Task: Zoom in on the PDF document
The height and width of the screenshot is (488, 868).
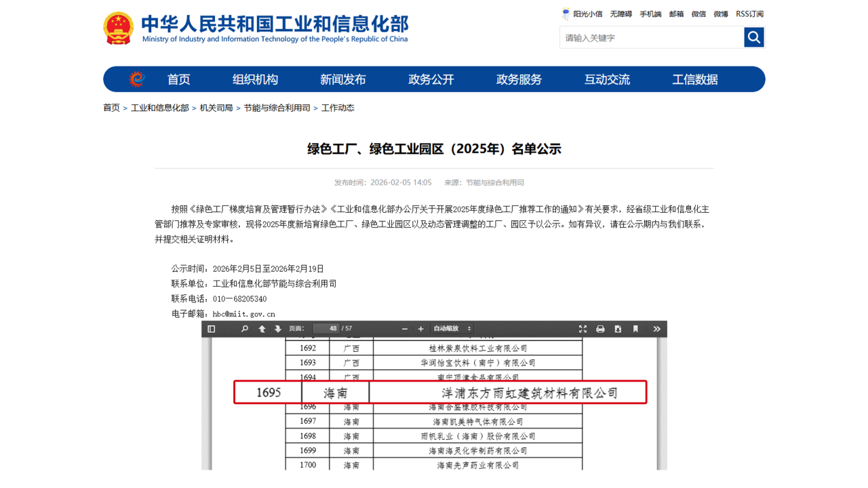Action: [420, 328]
